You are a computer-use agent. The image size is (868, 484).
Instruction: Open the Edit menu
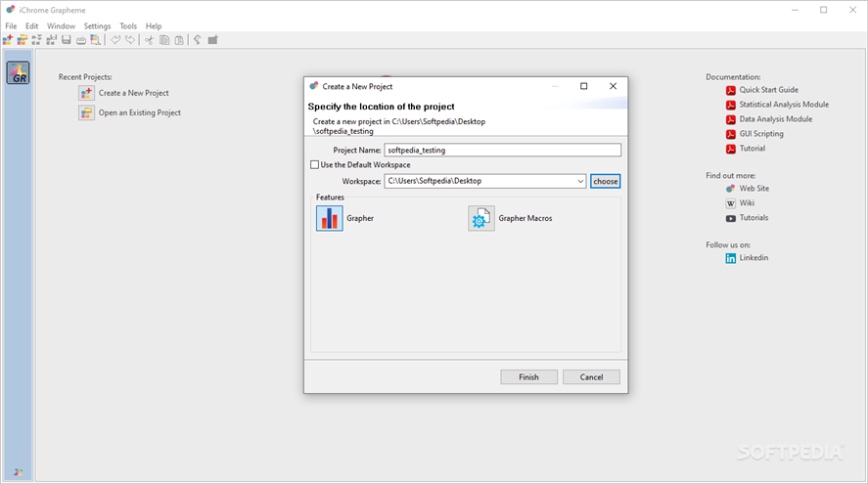[x=31, y=26]
